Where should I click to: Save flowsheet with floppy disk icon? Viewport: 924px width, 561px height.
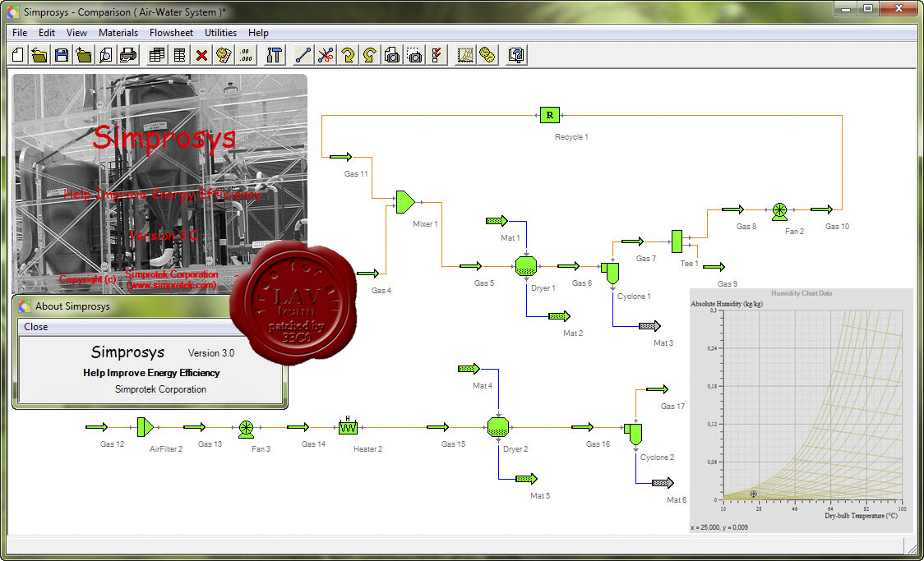pos(62,55)
